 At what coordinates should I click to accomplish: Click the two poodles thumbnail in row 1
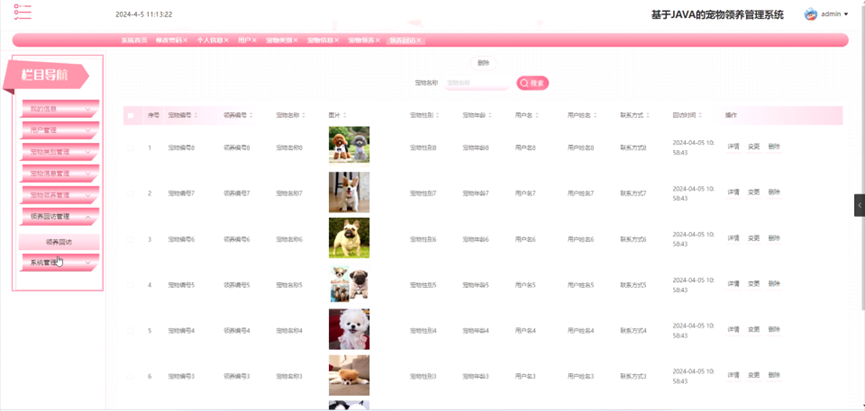[349, 145]
